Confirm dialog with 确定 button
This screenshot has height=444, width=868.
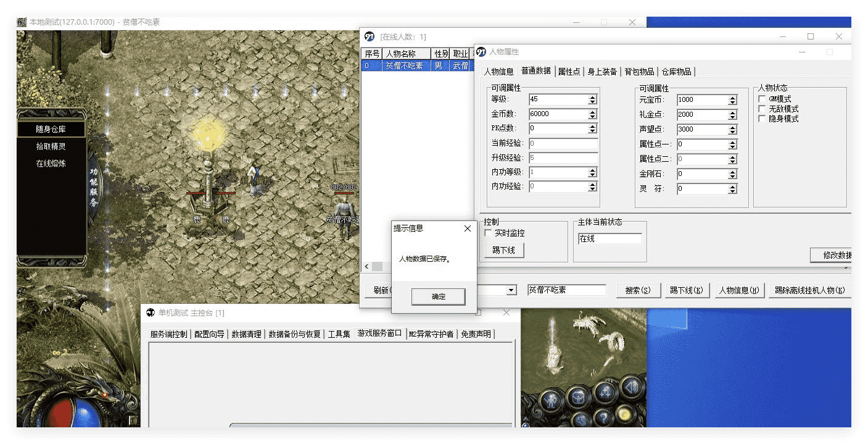coord(439,296)
